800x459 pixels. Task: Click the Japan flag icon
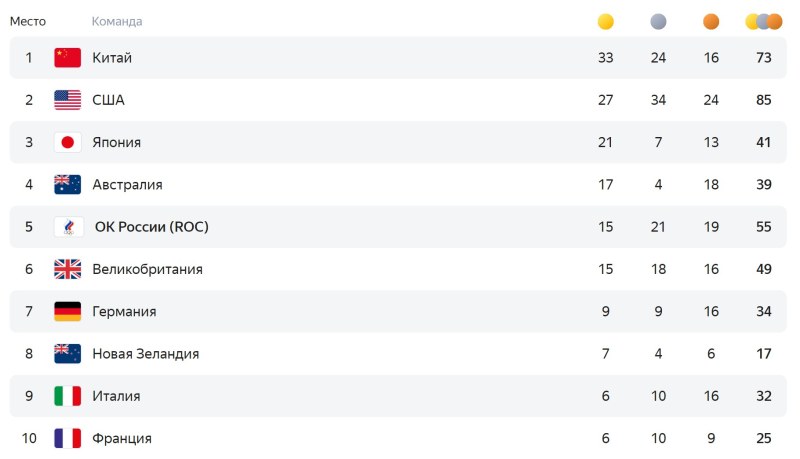(67, 142)
